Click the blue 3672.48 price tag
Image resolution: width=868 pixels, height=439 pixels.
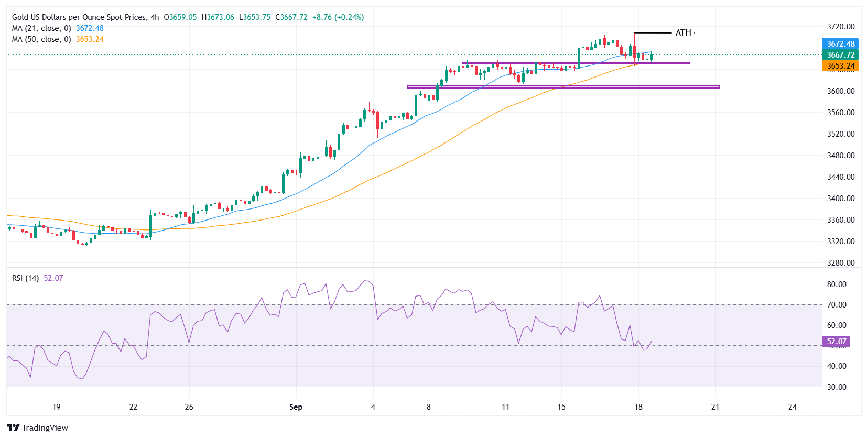click(840, 44)
